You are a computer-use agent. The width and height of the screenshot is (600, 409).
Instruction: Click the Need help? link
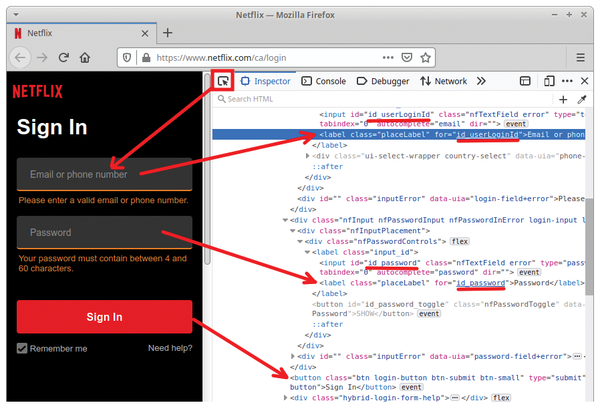pos(170,348)
